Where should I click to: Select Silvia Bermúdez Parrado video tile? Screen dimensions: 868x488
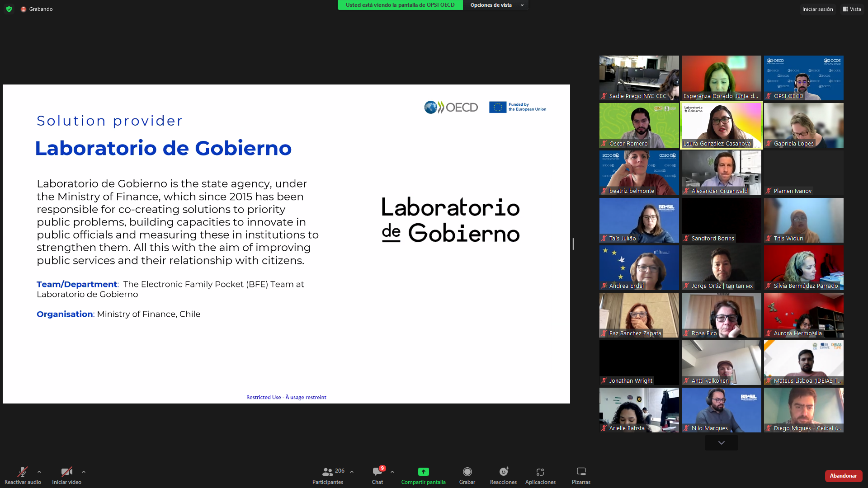[x=804, y=267]
